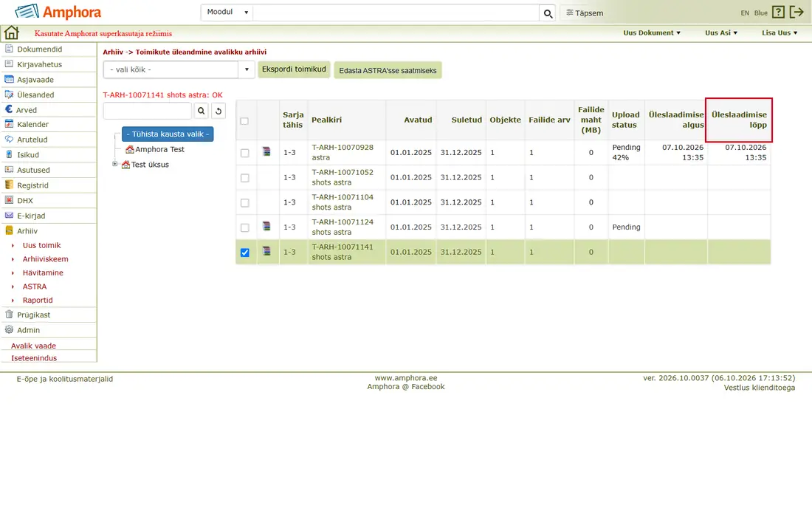Image resolution: width=812 pixels, height=508 pixels.
Task: Open the ASTRA submenu under Arhiiv
Action: (35, 286)
